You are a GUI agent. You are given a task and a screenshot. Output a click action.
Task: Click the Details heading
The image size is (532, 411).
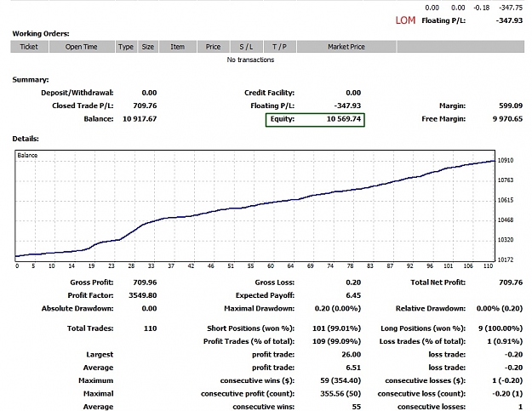[x=26, y=139]
